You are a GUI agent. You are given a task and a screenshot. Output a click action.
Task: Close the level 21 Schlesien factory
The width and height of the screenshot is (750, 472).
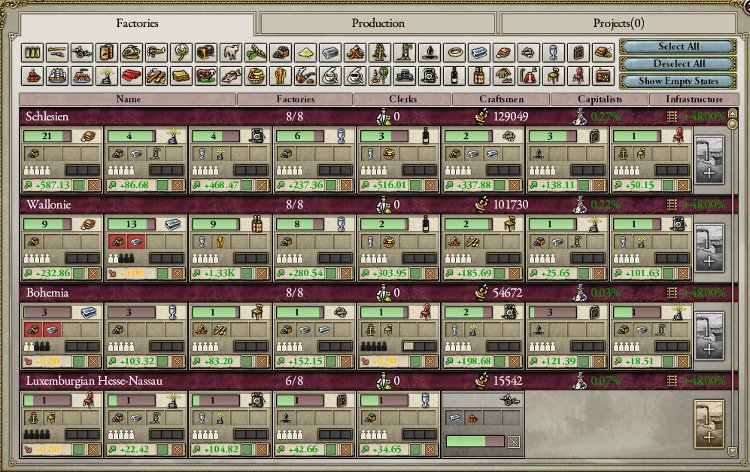94,186
